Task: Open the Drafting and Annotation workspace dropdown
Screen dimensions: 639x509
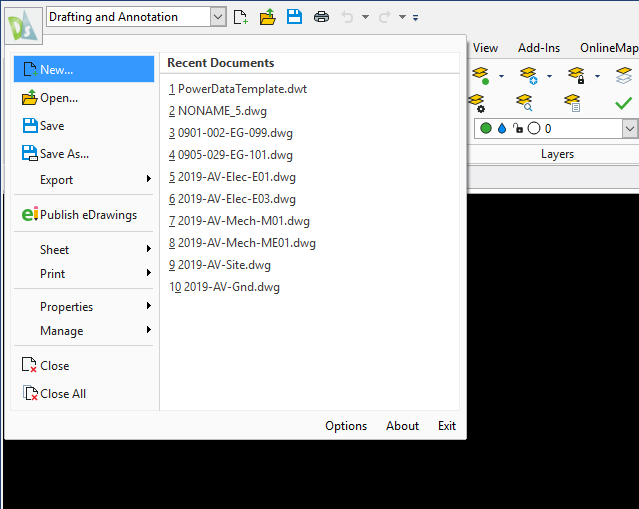Action: (218, 17)
